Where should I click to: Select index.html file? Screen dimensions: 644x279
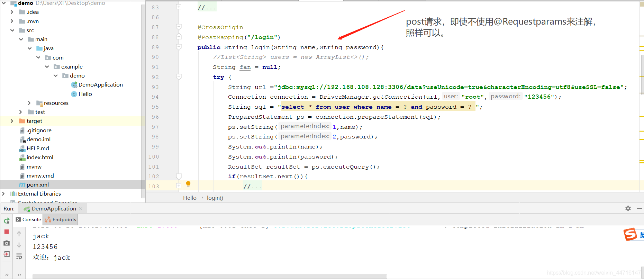[x=40, y=157]
